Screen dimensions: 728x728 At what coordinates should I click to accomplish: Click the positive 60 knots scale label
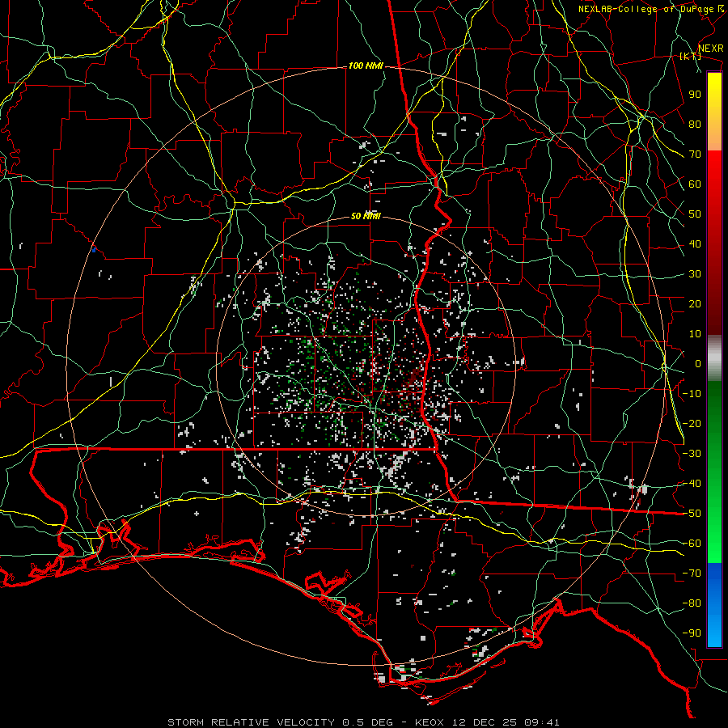695,184
